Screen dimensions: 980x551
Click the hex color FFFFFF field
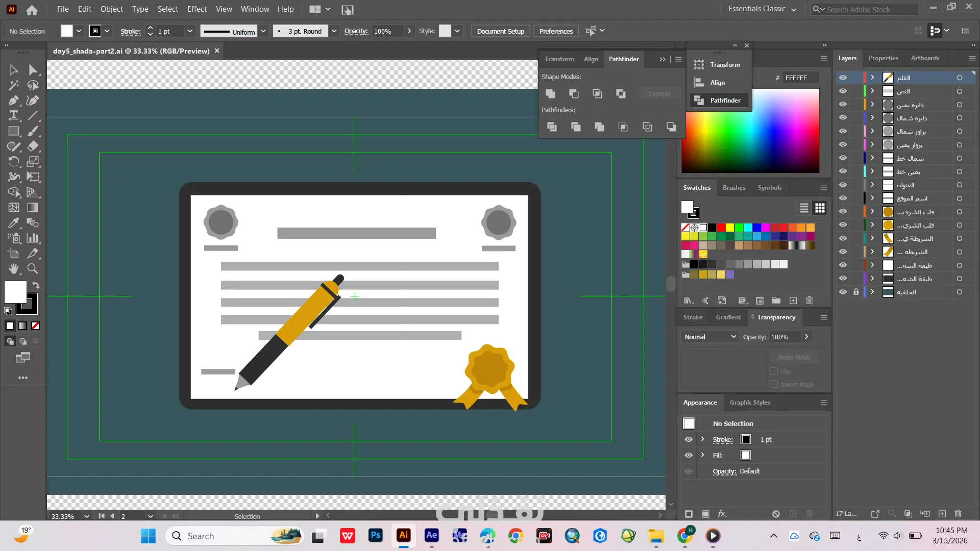click(x=800, y=78)
